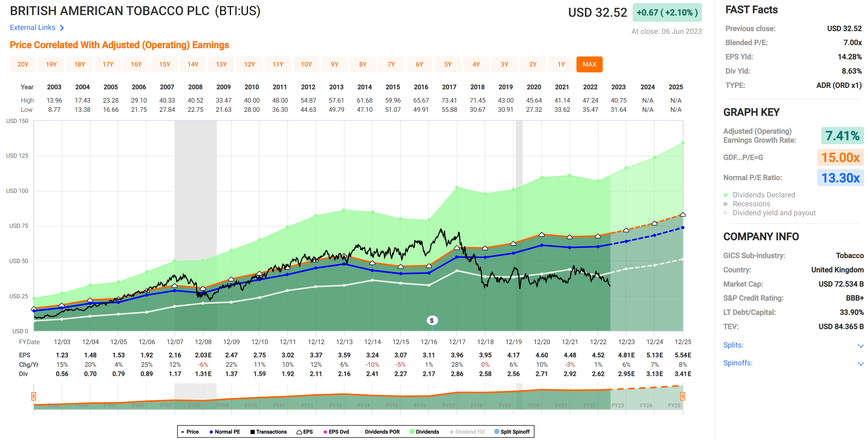This screenshot has width=868, height=440.
Task: Toggle the Split Spinoff legend item
Action: click(x=512, y=432)
